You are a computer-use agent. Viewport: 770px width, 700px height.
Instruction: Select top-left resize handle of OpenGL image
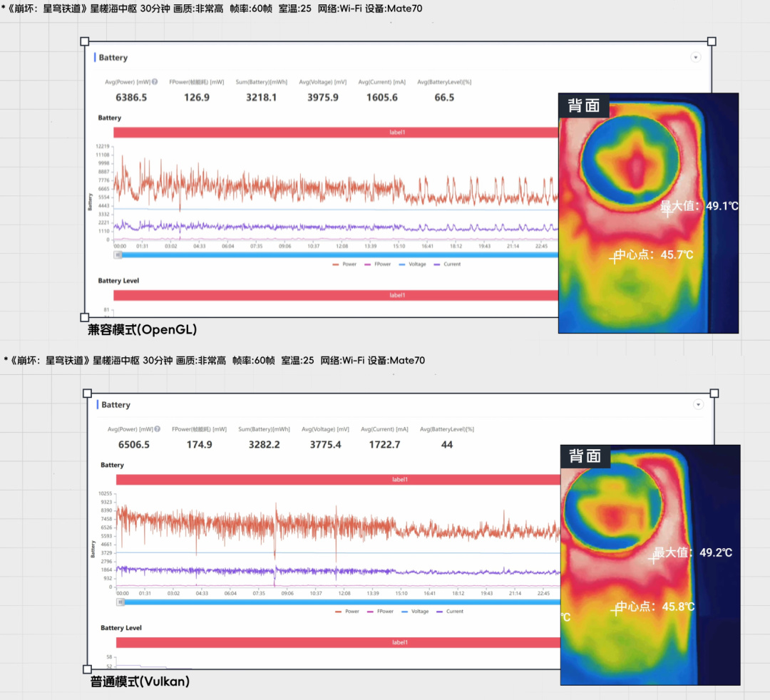(84, 41)
